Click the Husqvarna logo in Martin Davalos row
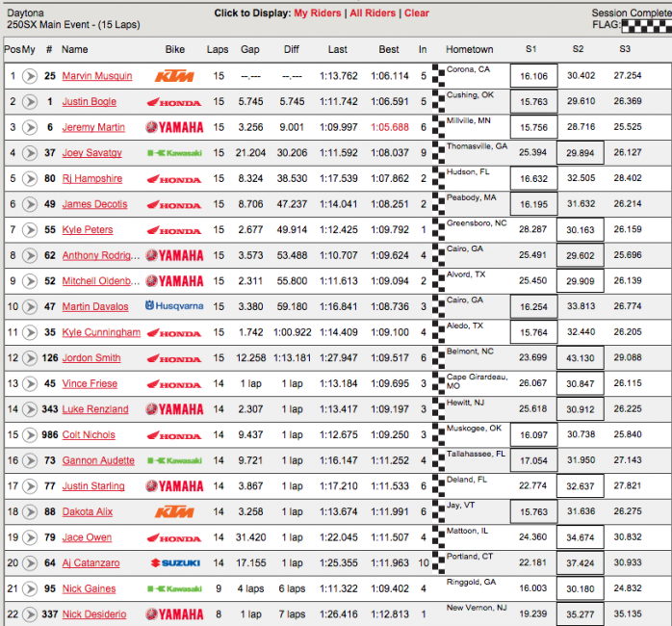 coord(174,305)
